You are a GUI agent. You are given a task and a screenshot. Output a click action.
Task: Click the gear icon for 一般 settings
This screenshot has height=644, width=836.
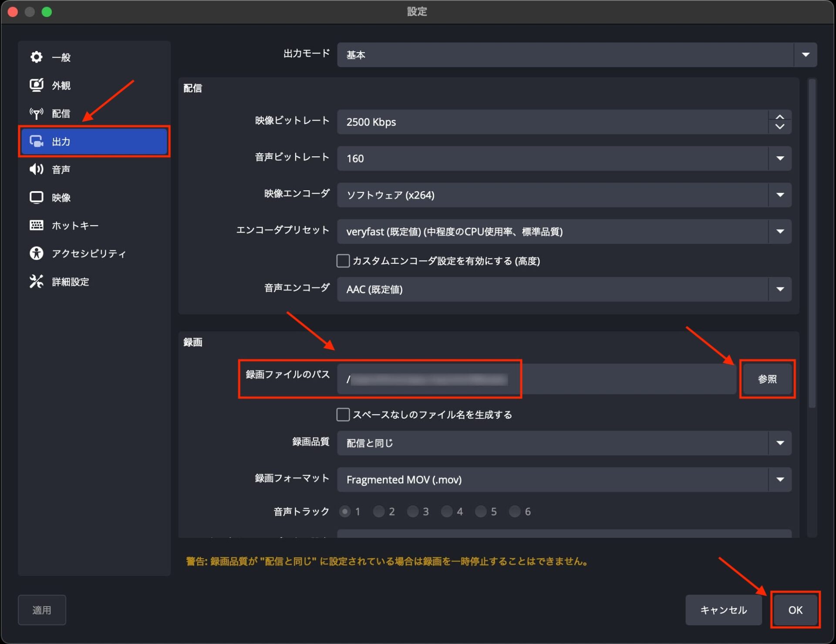37,57
